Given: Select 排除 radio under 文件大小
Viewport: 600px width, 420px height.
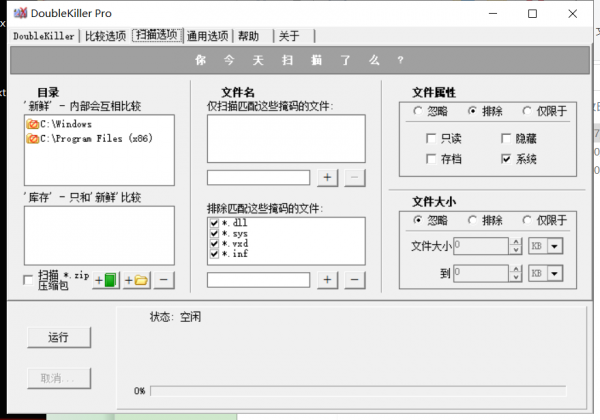Looking at the screenshot, I should point(473,220).
